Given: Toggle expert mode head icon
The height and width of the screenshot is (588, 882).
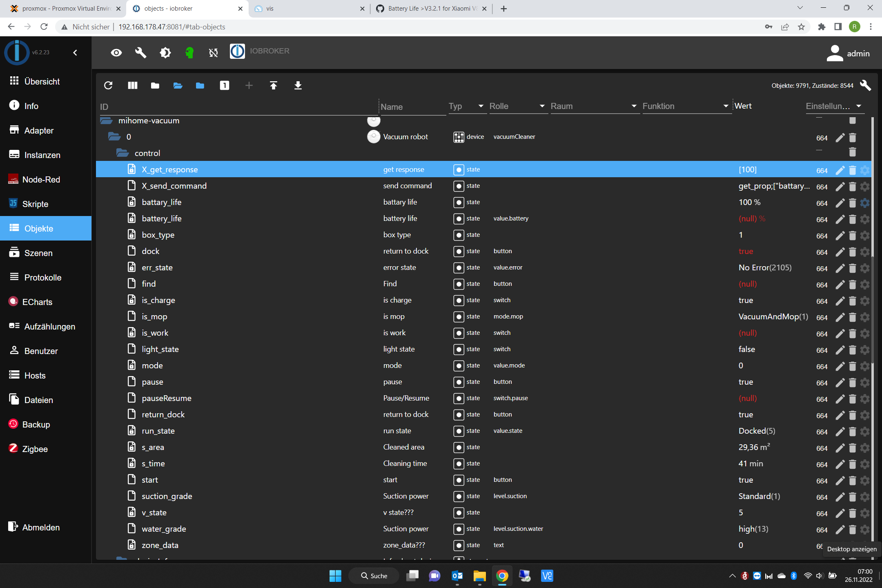Looking at the screenshot, I should [189, 53].
